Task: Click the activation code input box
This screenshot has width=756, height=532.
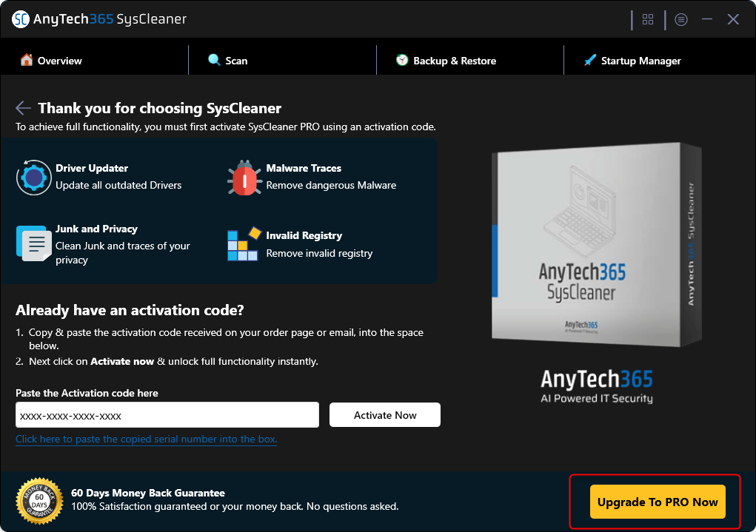Action: [167, 414]
